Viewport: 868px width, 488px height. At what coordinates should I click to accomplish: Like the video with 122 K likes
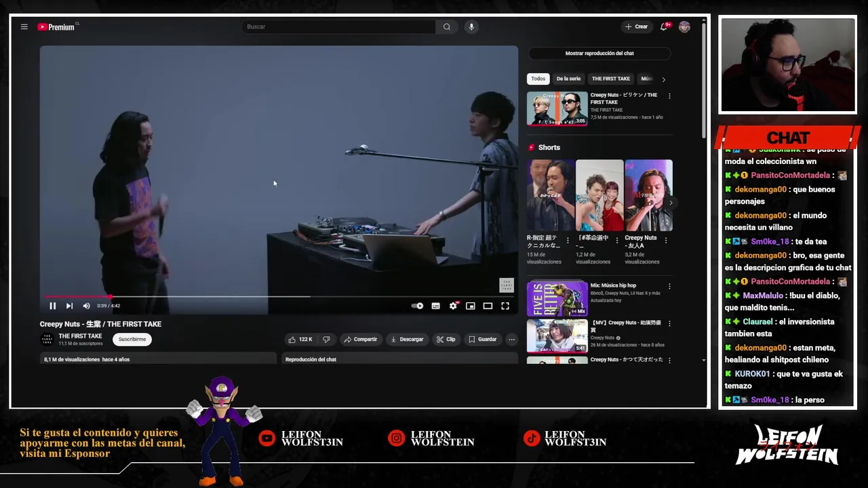click(300, 340)
